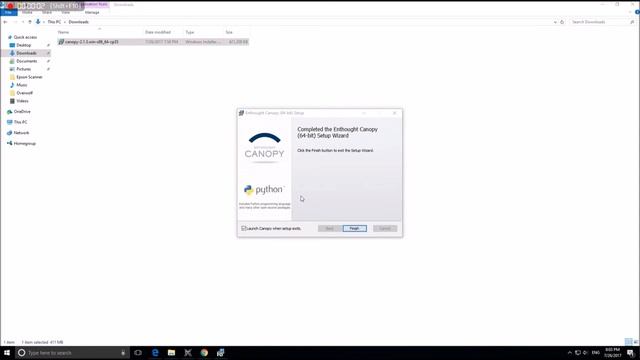Image resolution: width=640 pixels, height=360 pixels.
Task: Open Pictures in the navigation pane
Action: point(23,69)
